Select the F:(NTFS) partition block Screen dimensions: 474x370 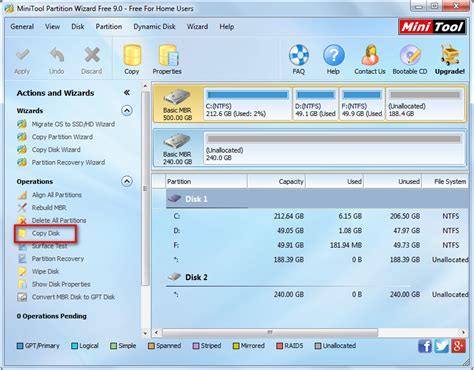coord(362,104)
